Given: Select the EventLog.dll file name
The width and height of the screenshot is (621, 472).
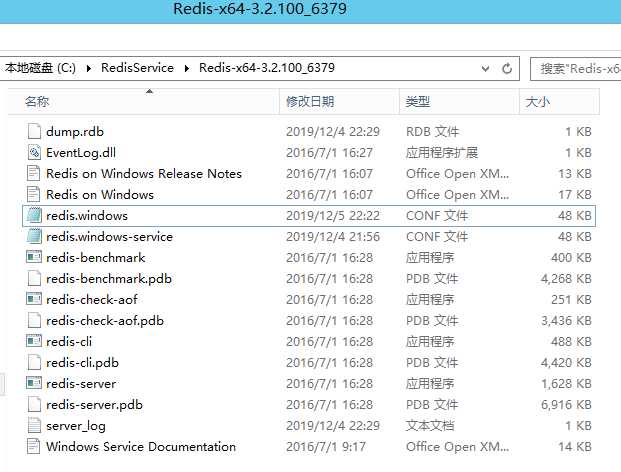Looking at the screenshot, I should point(81,152).
